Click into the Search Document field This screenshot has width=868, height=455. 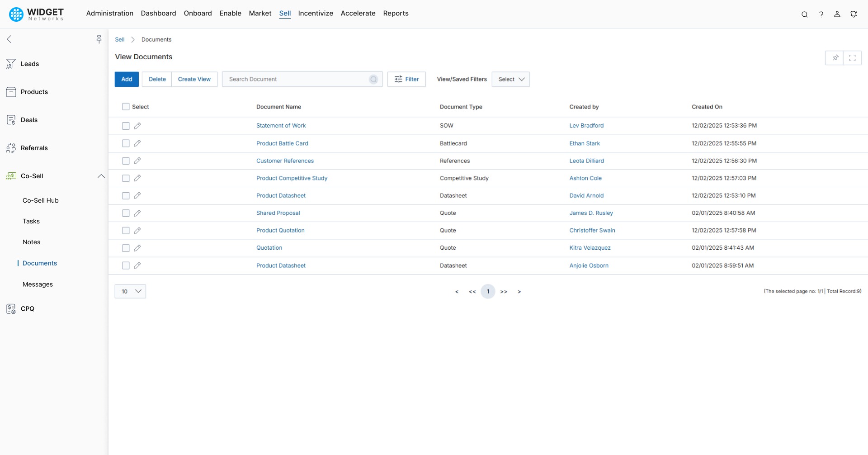[296, 79]
